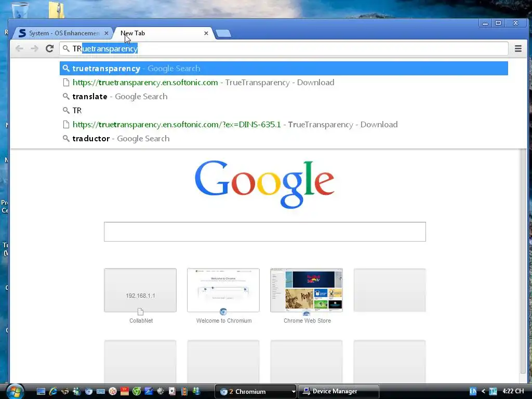Close the System - OS Enhancement tab
This screenshot has height=399, width=532.
106,33
